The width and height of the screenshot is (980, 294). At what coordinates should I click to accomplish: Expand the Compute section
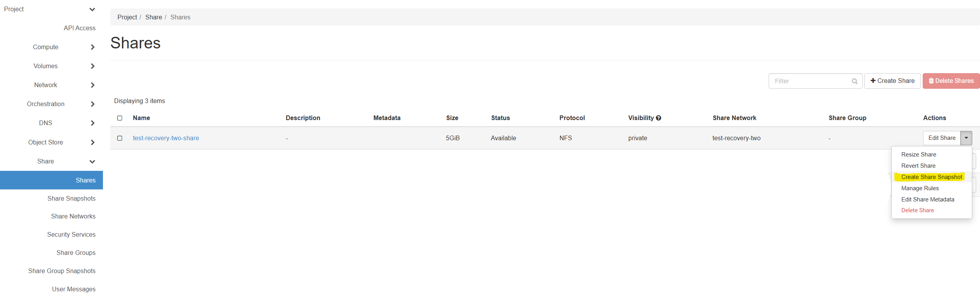click(92, 47)
